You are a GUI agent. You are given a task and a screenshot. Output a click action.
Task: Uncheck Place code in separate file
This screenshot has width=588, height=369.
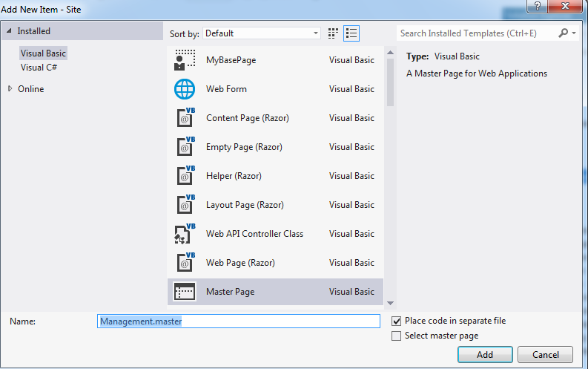point(397,321)
